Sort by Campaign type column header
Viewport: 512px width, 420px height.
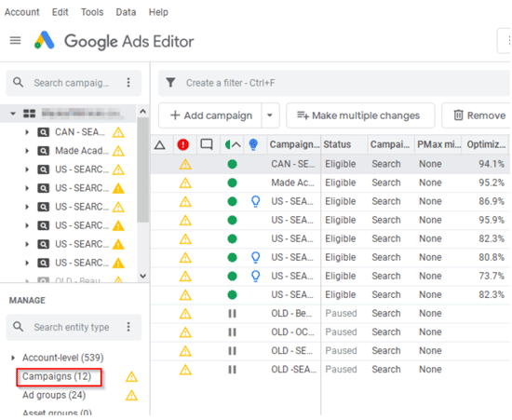pos(391,144)
